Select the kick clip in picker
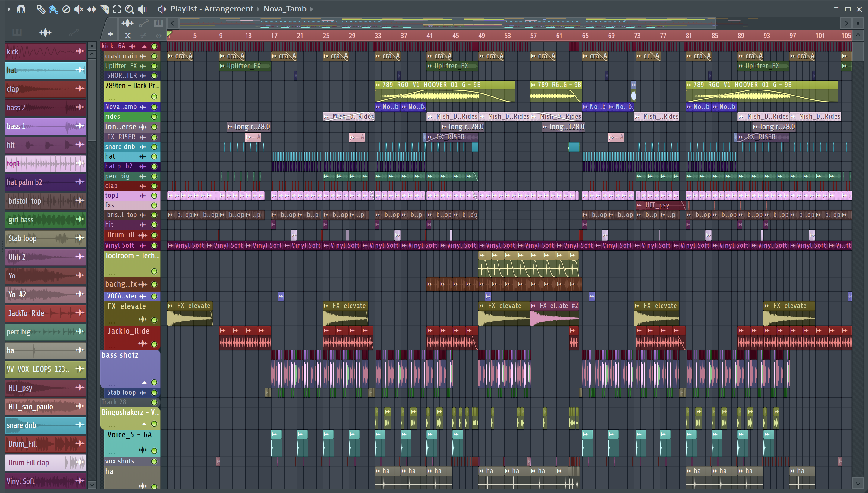The width and height of the screenshot is (868, 493). 46,52
